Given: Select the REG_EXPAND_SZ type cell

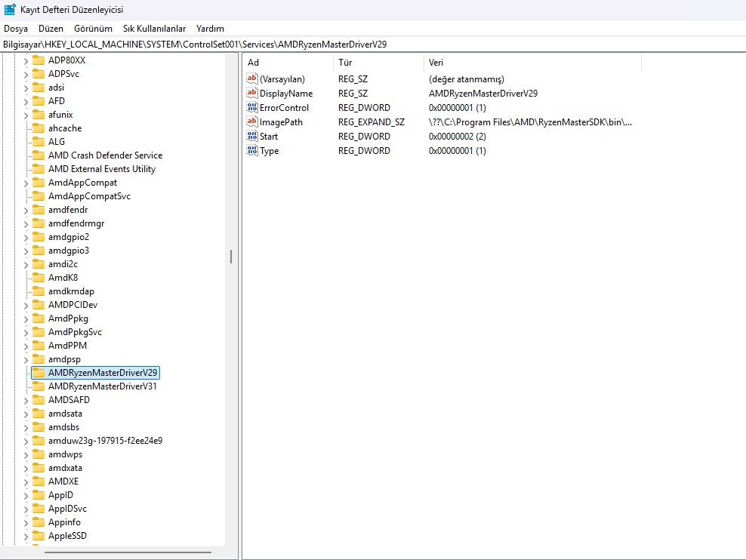Looking at the screenshot, I should pos(371,122).
